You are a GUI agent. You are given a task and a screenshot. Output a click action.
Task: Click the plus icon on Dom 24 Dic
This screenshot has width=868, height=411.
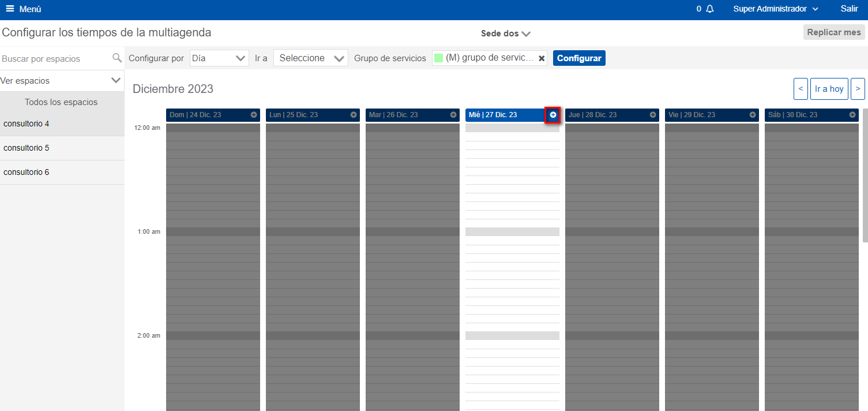click(x=254, y=115)
